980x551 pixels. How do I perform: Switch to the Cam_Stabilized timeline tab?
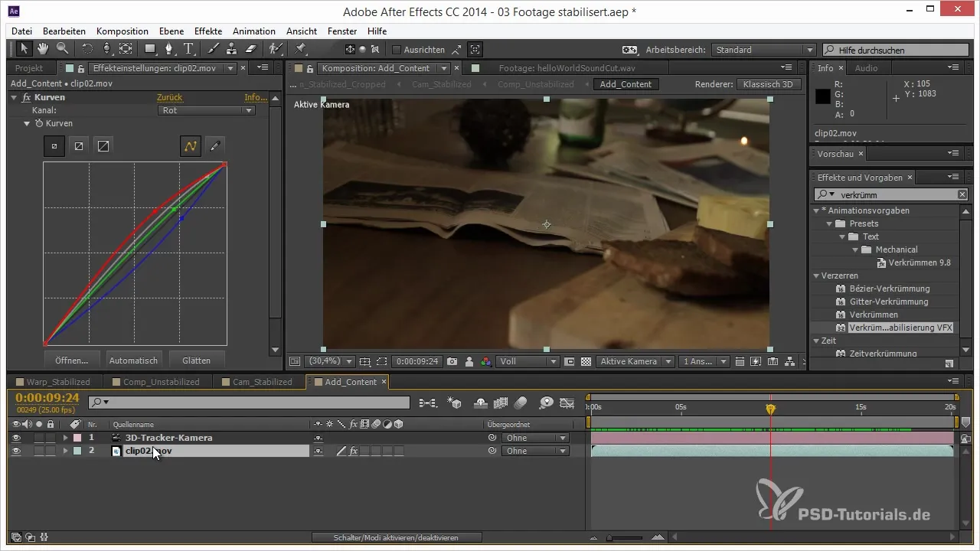pyautogui.click(x=263, y=382)
